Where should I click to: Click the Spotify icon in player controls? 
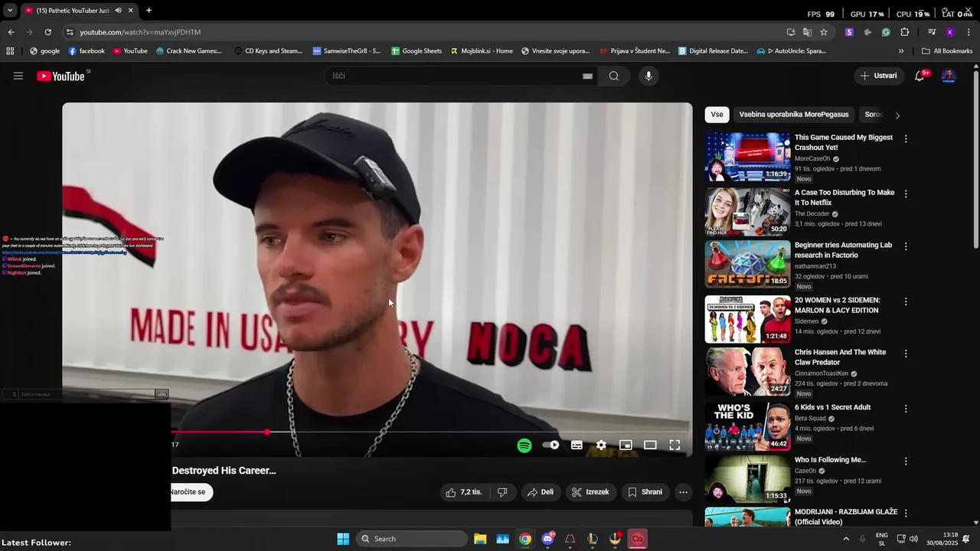[x=524, y=445]
